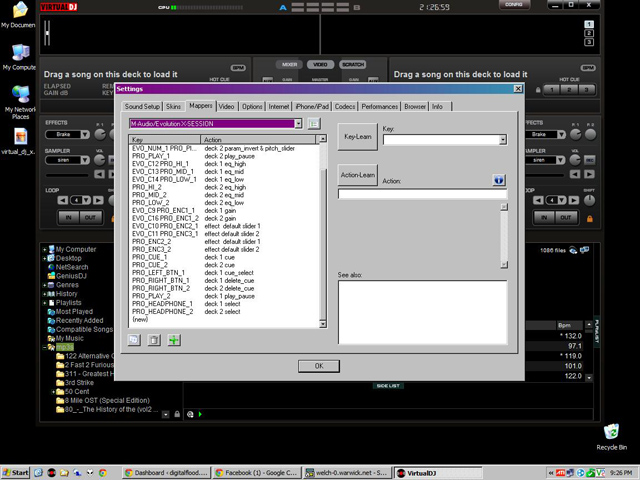
Task: Click mapping list scrollbar down arrow
Action: pos(322,324)
